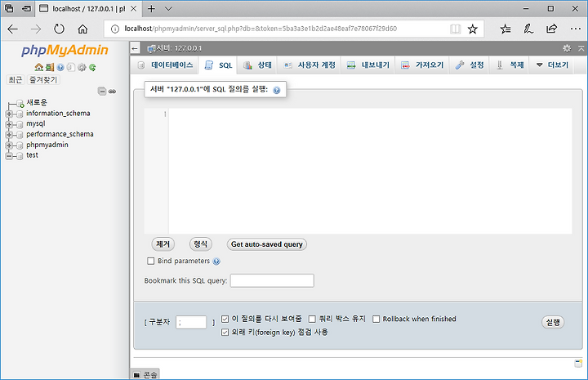Open browser tab list dropdown chevron
The height and width of the screenshot is (380, 588).
coord(168,9)
